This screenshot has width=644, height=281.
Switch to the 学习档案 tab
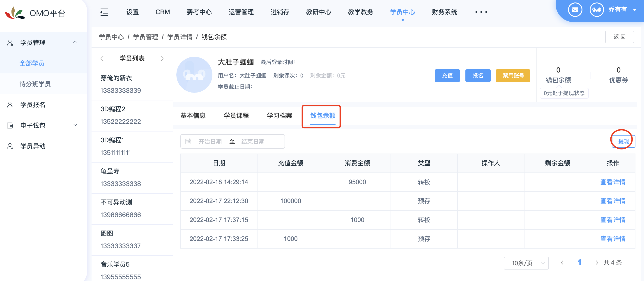click(280, 116)
